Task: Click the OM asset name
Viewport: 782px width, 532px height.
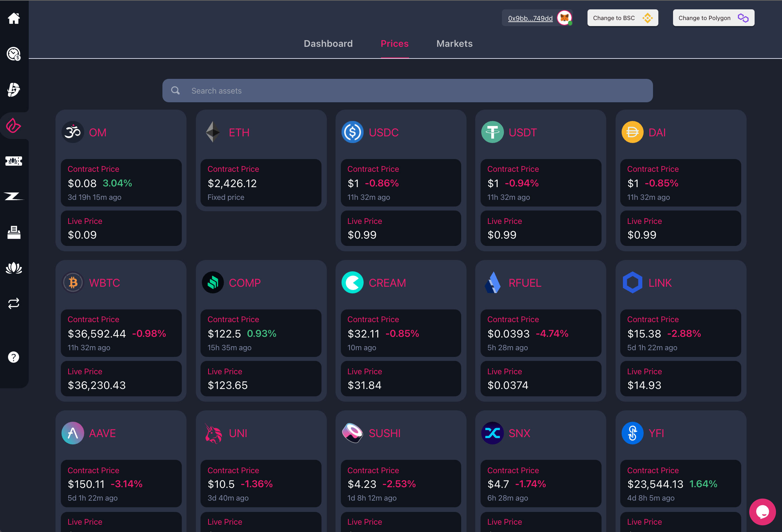Action: coord(98,133)
